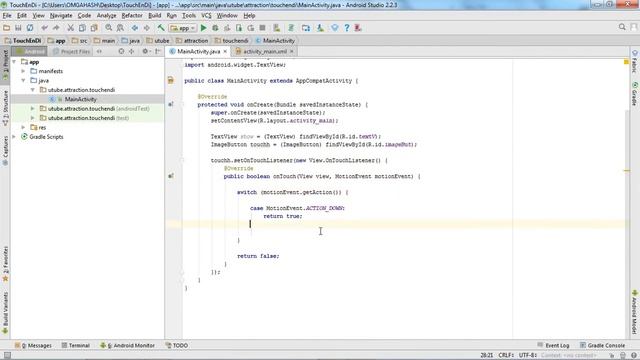Run the app with the green play icon
The width and height of the screenshot is (640, 360).
point(203,28)
